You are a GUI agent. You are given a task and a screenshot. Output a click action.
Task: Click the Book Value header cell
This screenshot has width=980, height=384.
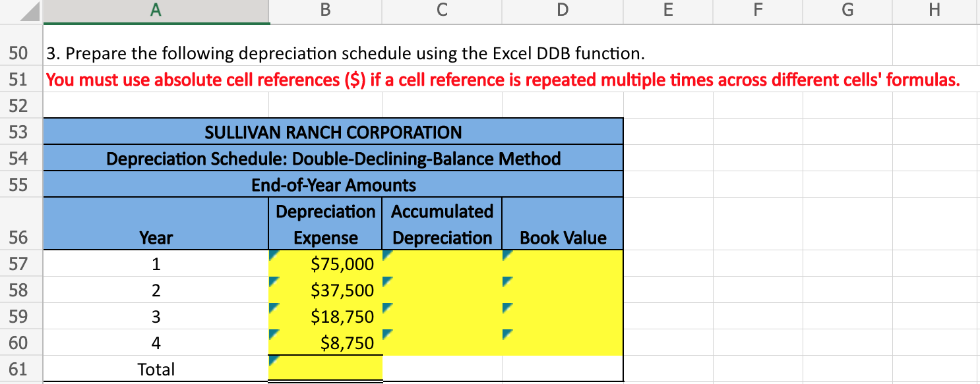563,224
